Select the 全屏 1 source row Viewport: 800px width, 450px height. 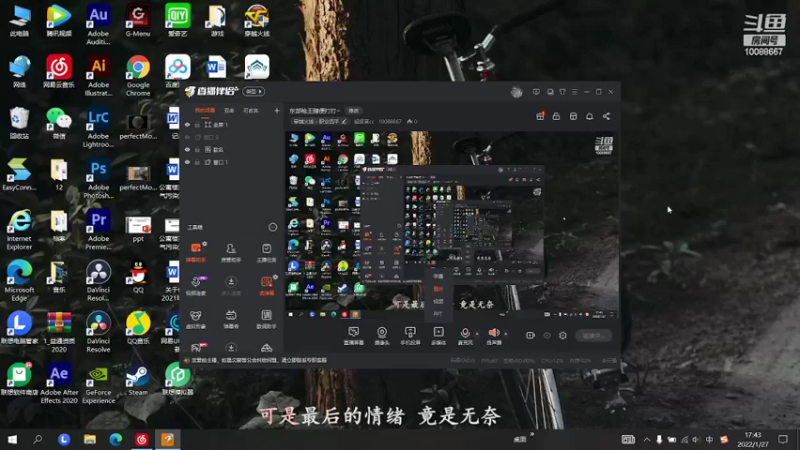pos(231,124)
